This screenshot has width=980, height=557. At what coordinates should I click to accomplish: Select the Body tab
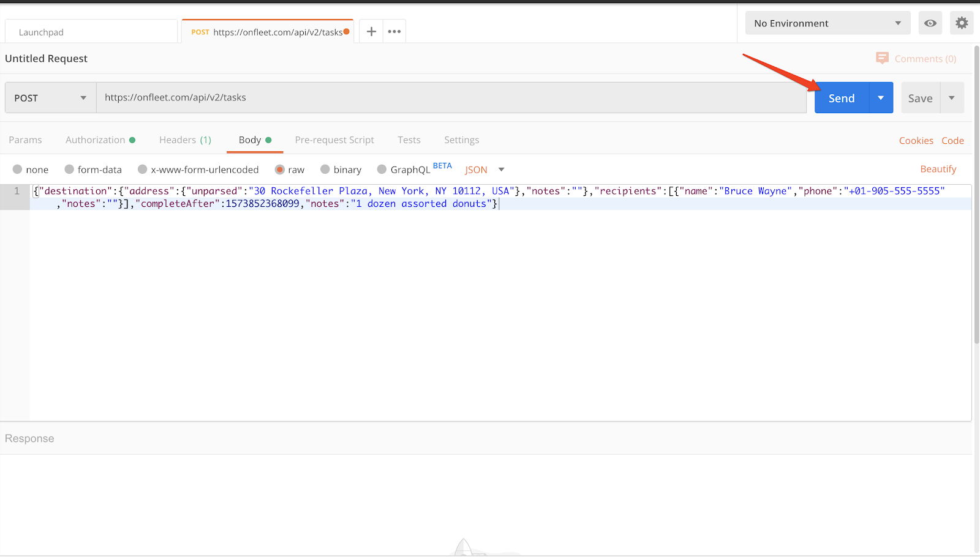255,140
